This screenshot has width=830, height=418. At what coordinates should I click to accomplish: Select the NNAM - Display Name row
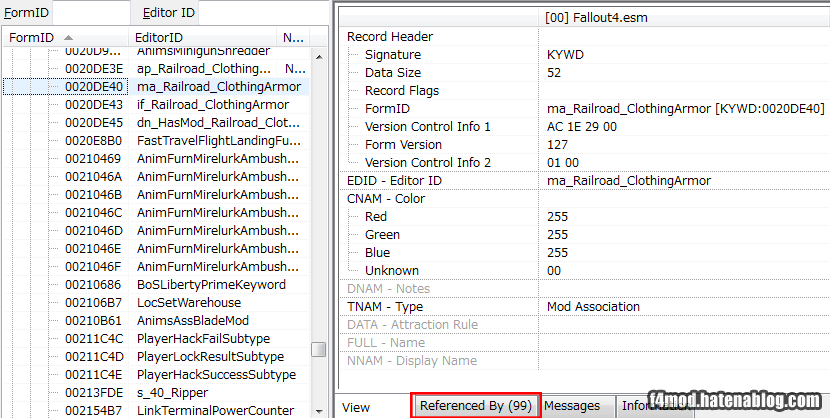tap(584, 360)
